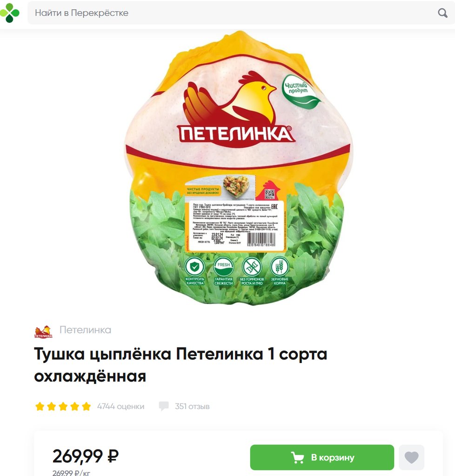Click the small Петелинка brand logo
This screenshot has height=476, width=455.
coord(43,331)
